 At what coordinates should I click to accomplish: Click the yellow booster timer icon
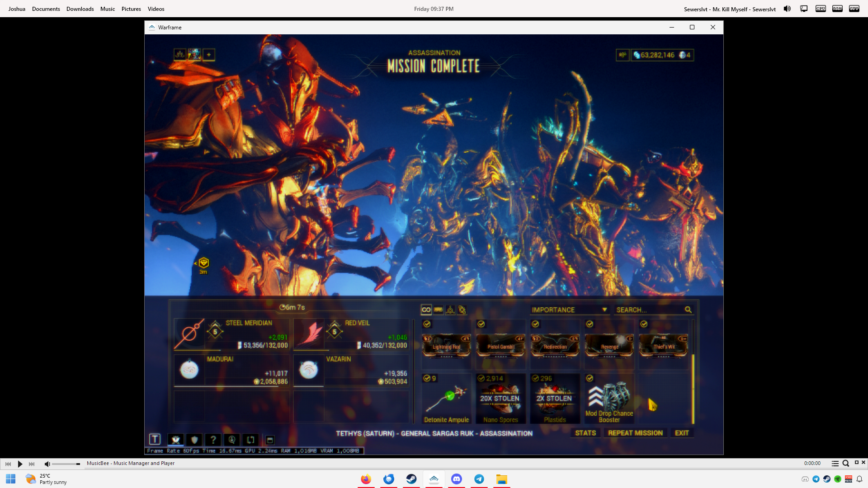(203, 263)
